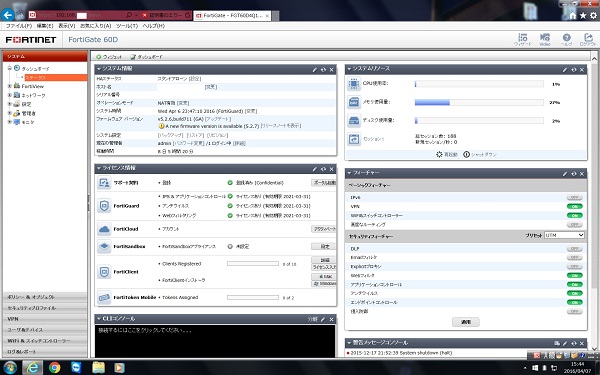600x375 pixels.
Task: Open the Security Profiles sidebar section
Action: click(45, 308)
